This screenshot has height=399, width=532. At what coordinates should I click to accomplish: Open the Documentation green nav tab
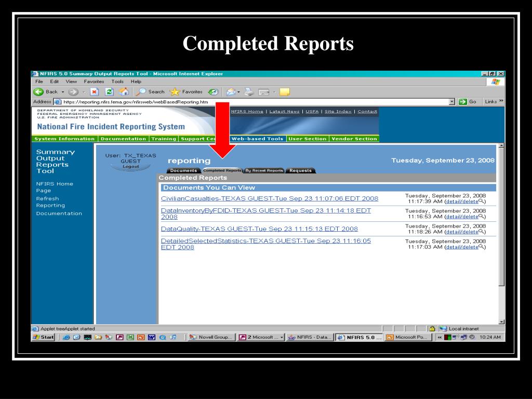coord(123,138)
